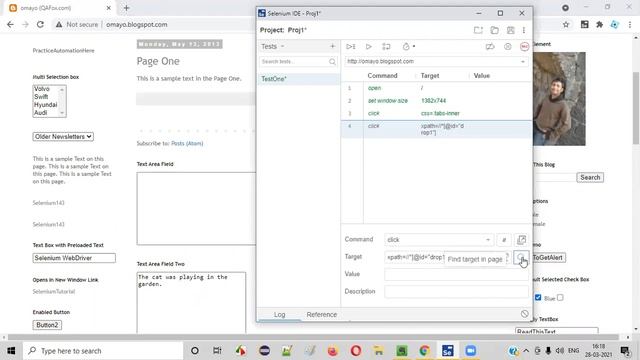Disable breakpoints icon in Selenium IDE toolbar
Screen dimensions: 640x360
[x=490, y=47]
